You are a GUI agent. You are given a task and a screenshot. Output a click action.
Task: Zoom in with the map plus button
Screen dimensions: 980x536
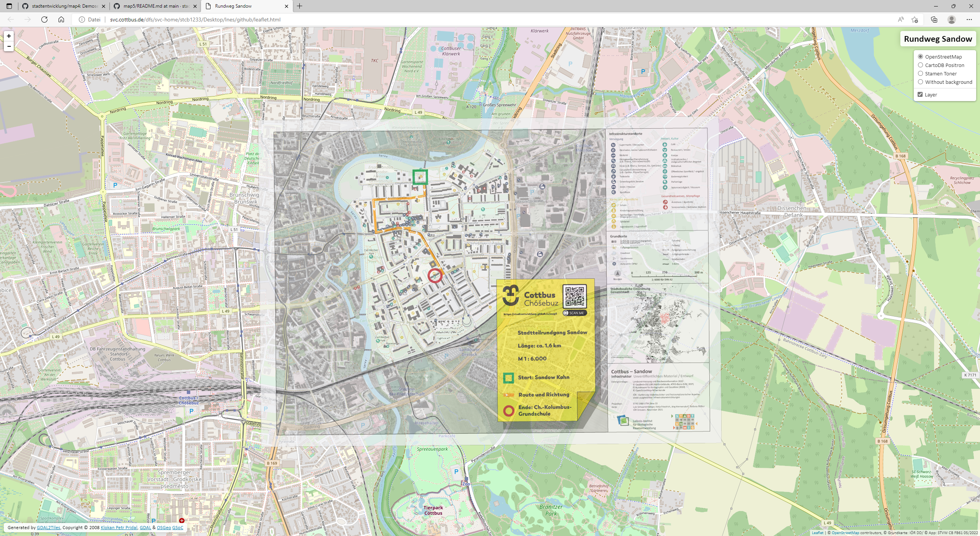pyautogui.click(x=9, y=36)
